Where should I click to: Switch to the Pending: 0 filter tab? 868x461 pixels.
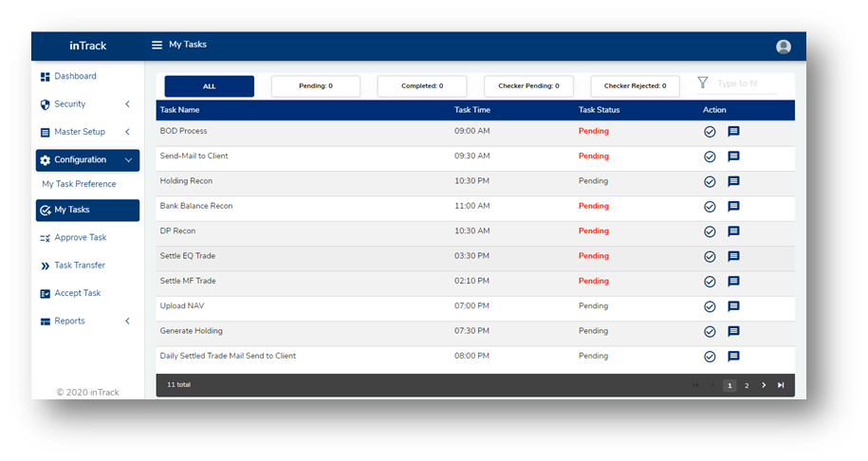point(316,86)
